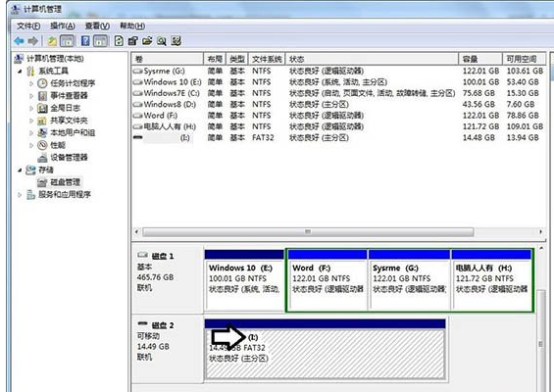Screen dimensions: 554x392
Task: Click the FAT32 file system cell
Action: click(x=263, y=138)
